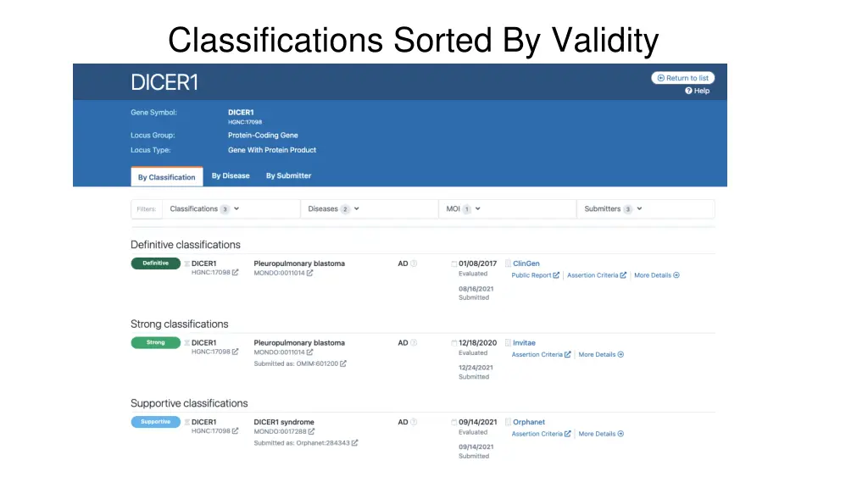868x488 pixels.
Task: Click the external link icon beside OMIM:601200
Action: (342, 363)
